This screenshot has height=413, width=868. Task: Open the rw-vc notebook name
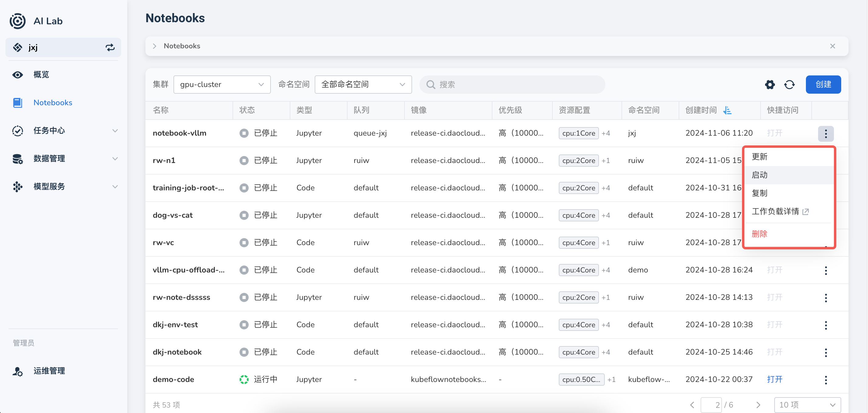click(x=163, y=243)
